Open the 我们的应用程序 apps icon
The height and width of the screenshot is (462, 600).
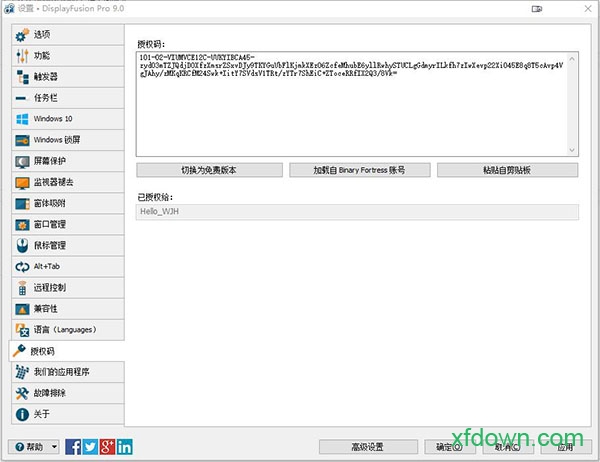(22, 372)
